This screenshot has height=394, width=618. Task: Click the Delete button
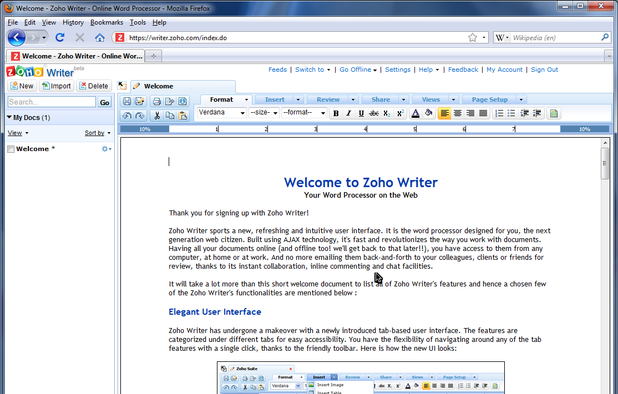[x=94, y=86]
